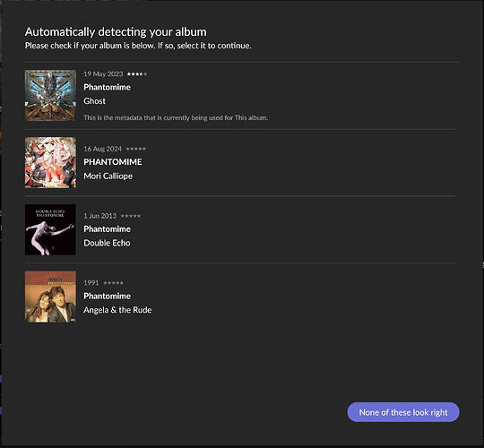Choose the PHANTOMIME title by Mori Calliope
484x448 pixels.
[113, 162]
